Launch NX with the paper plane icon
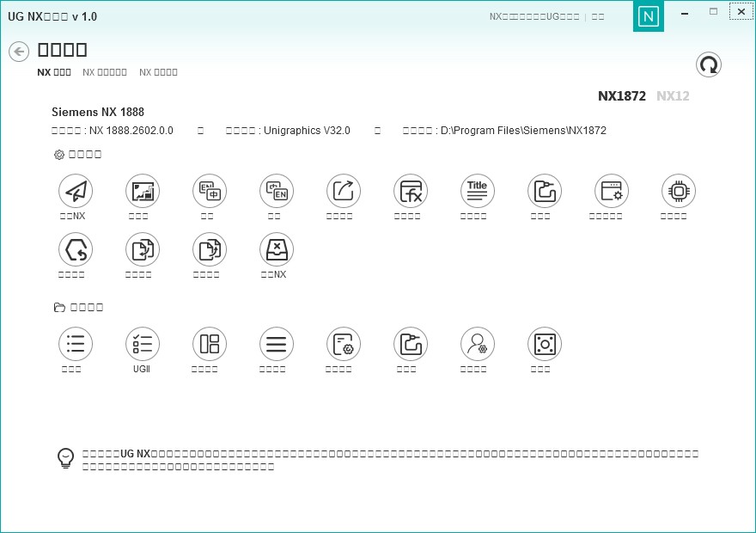This screenshot has height=533, width=756. 76,191
